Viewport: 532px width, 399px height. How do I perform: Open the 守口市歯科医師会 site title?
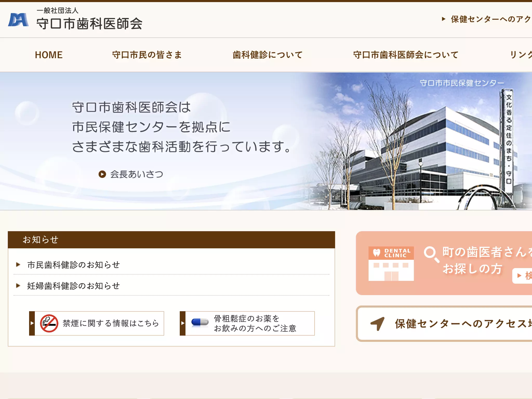coord(89,24)
